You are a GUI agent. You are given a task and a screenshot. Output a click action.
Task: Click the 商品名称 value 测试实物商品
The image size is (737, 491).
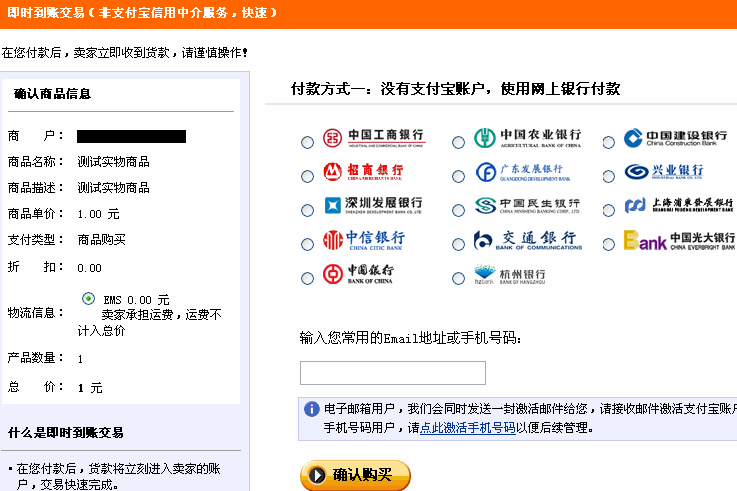pyautogui.click(x=113, y=162)
